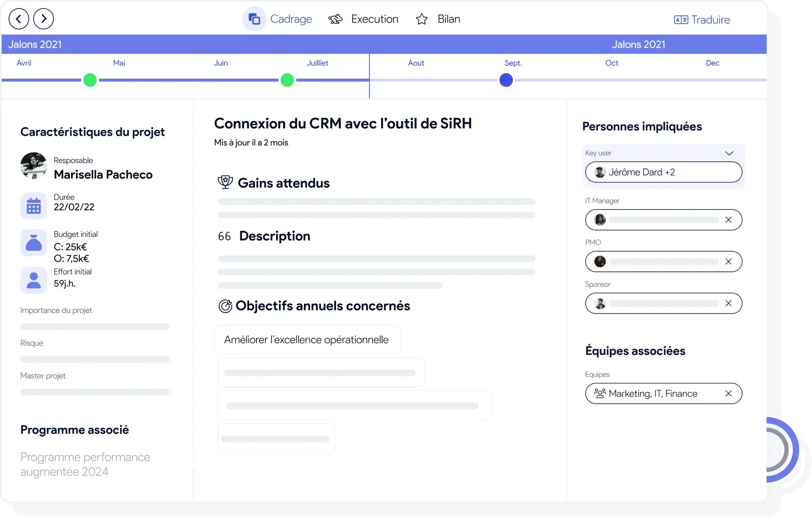Click the effort value 59j.h.
Screen dimensions: 812x516
(x=64, y=283)
